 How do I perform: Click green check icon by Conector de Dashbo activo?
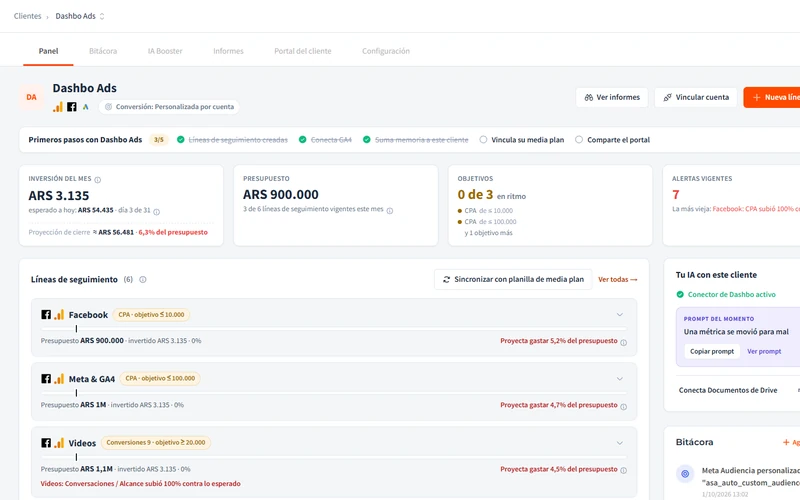680,294
